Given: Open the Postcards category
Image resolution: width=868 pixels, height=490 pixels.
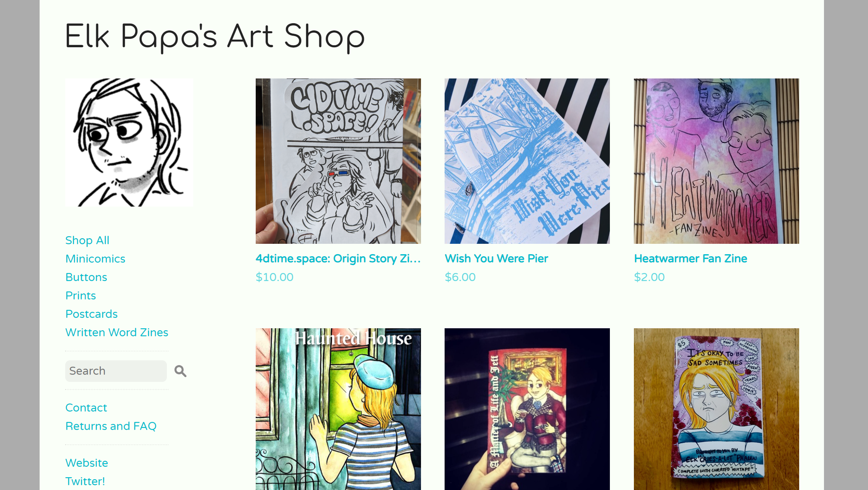Looking at the screenshot, I should pyautogui.click(x=91, y=314).
